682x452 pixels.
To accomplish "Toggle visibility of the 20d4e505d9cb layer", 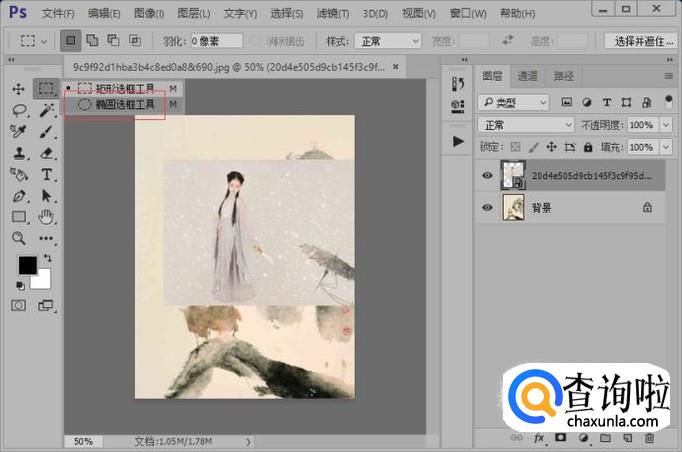I will (487, 175).
